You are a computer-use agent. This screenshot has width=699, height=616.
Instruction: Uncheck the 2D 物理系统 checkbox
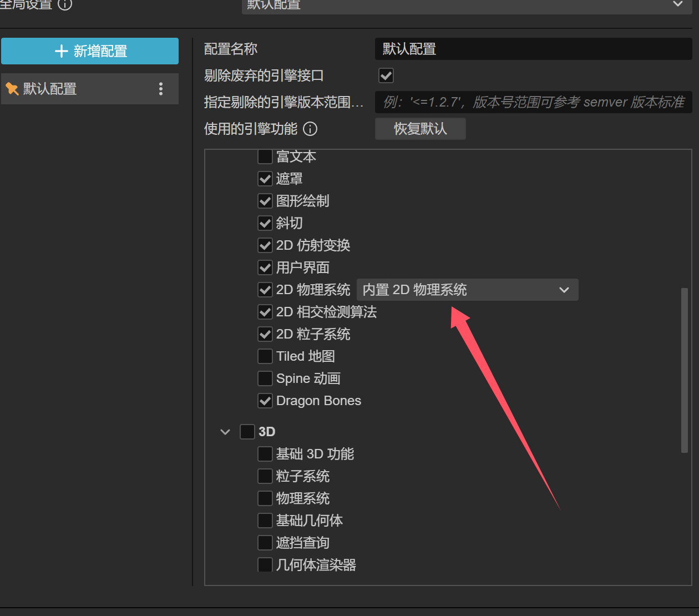pos(265,290)
